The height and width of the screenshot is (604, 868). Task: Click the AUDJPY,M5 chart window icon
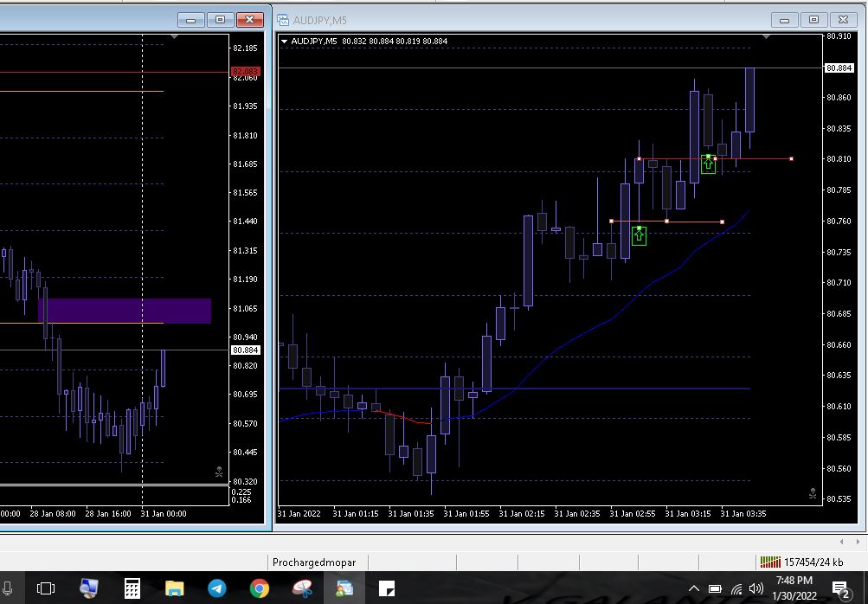click(283, 20)
